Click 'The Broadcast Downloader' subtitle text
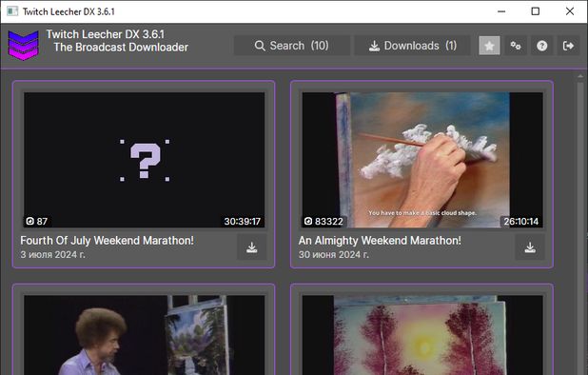Image resolution: width=588 pixels, height=375 pixels. (121, 48)
